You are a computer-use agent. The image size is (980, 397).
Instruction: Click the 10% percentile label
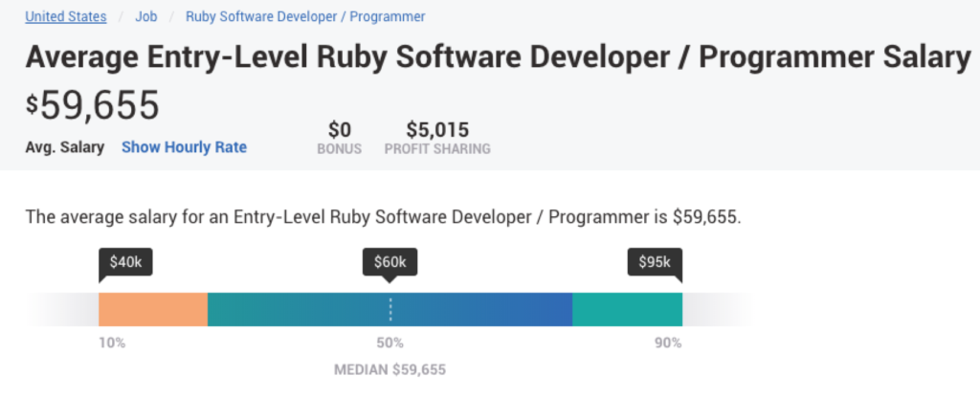[x=112, y=342]
